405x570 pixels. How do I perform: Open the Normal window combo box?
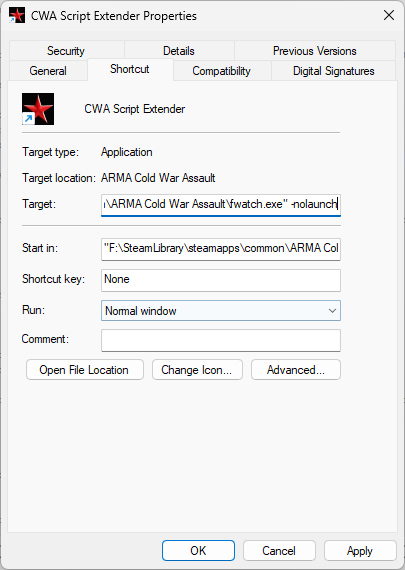tap(221, 310)
